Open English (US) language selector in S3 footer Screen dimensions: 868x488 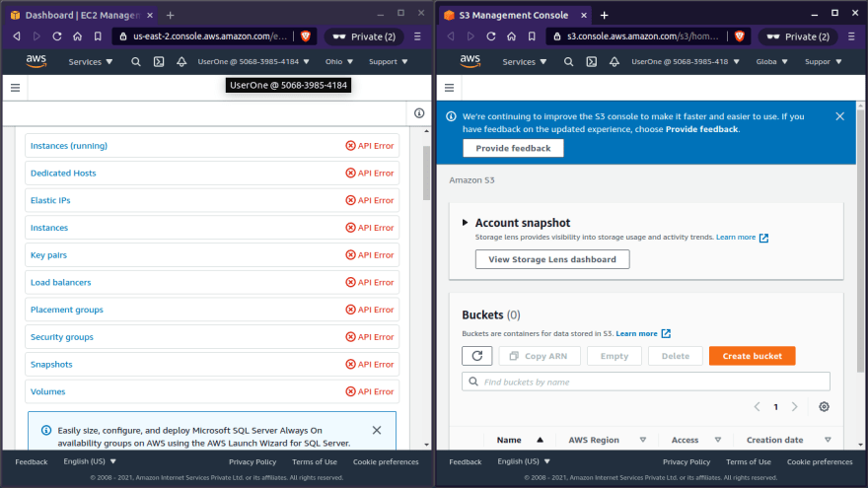pyautogui.click(x=524, y=461)
